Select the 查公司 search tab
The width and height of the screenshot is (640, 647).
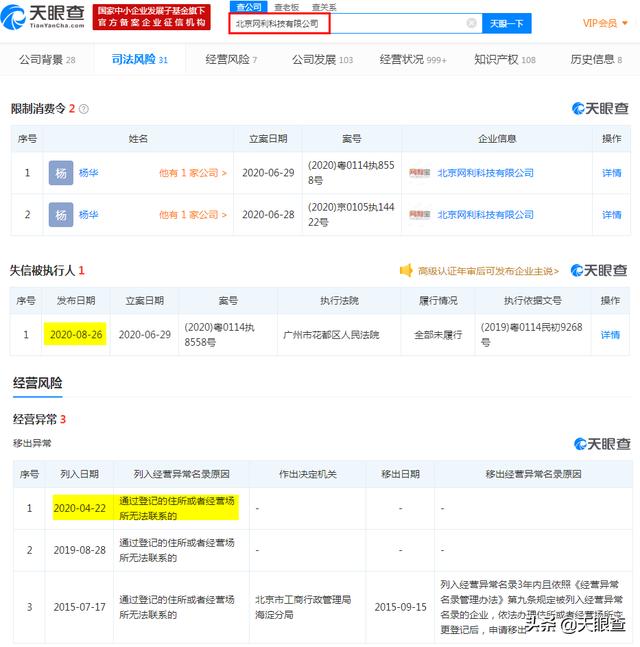249,7
